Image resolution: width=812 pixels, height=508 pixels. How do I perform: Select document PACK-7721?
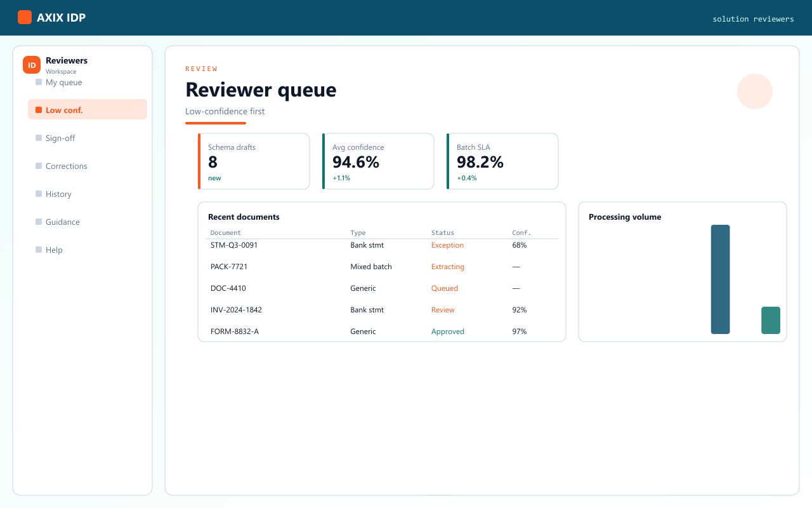[x=229, y=267]
